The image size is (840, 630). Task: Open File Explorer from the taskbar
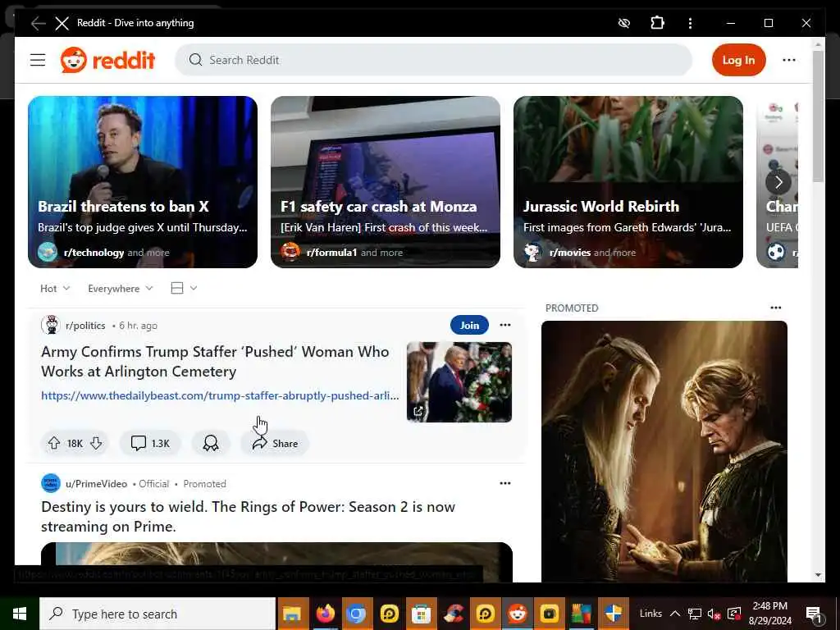click(x=293, y=614)
